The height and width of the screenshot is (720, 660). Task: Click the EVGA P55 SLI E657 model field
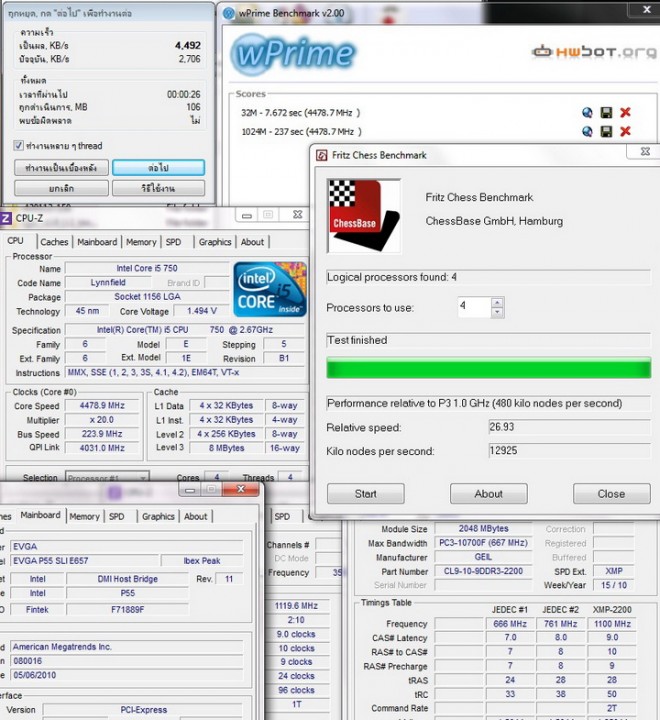(84, 561)
